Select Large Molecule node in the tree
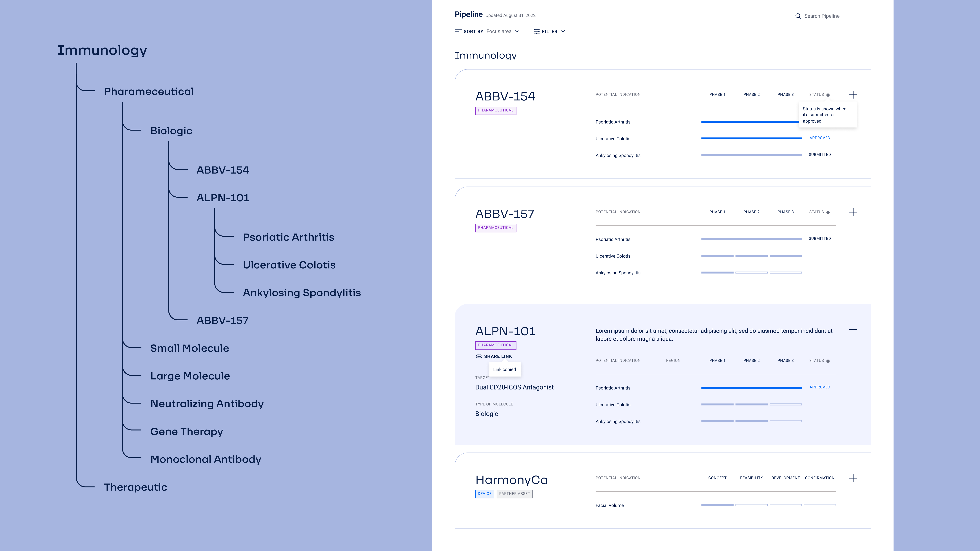 pos(190,376)
